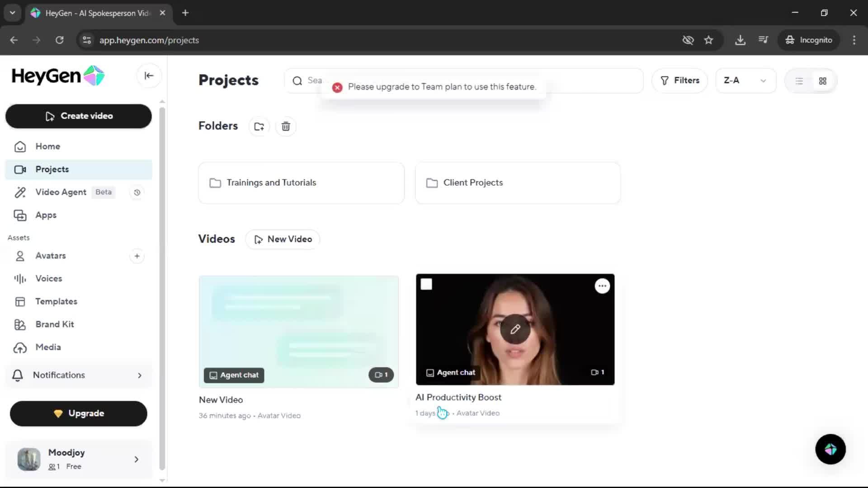
Task: Open the Trainings and Tutorials folder
Action: click(301, 183)
